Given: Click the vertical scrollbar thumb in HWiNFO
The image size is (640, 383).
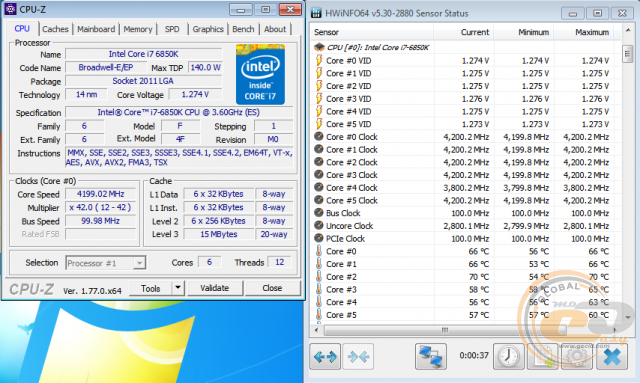Looking at the screenshot, I should click(x=627, y=54).
